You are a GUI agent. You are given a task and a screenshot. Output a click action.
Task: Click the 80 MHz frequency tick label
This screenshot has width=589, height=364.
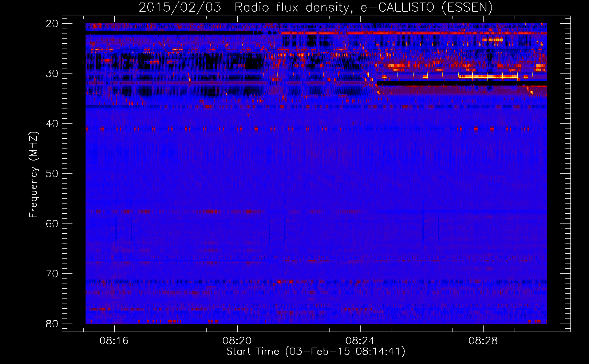click(52, 324)
